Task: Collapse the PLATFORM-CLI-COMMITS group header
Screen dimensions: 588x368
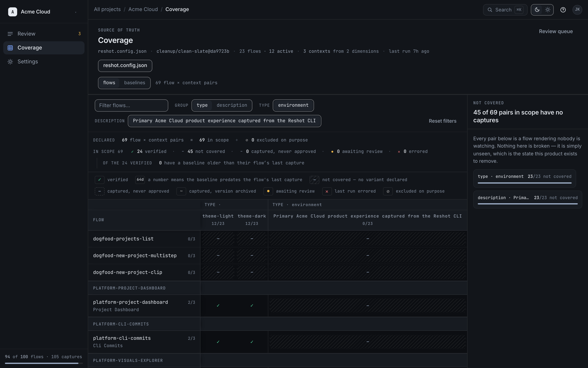Action: (144, 324)
